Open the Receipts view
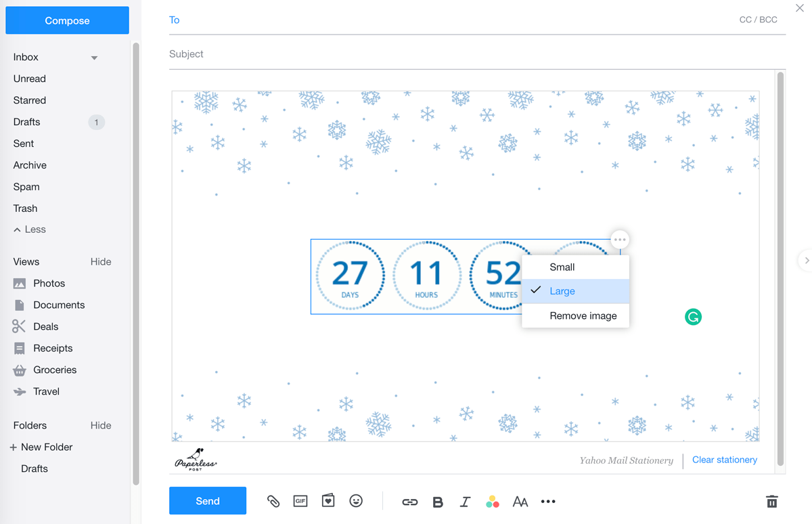The height and width of the screenshot is (524, 812). (53, 348)
